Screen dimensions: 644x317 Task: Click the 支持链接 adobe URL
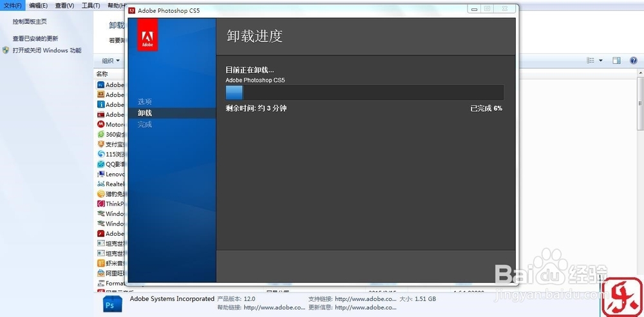366,299
